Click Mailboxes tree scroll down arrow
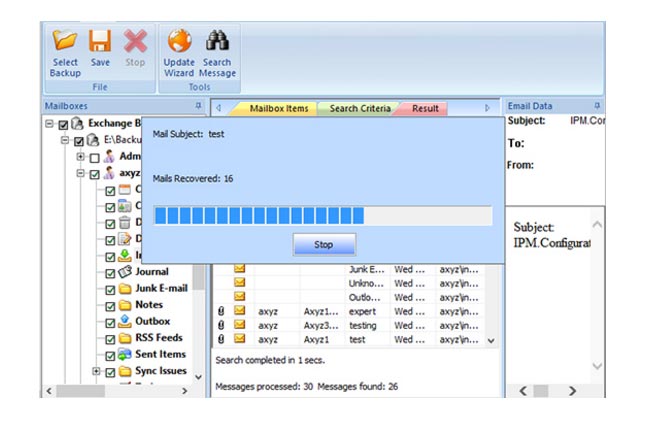Viewport: 645px width, 421px height. coord(198,377)
